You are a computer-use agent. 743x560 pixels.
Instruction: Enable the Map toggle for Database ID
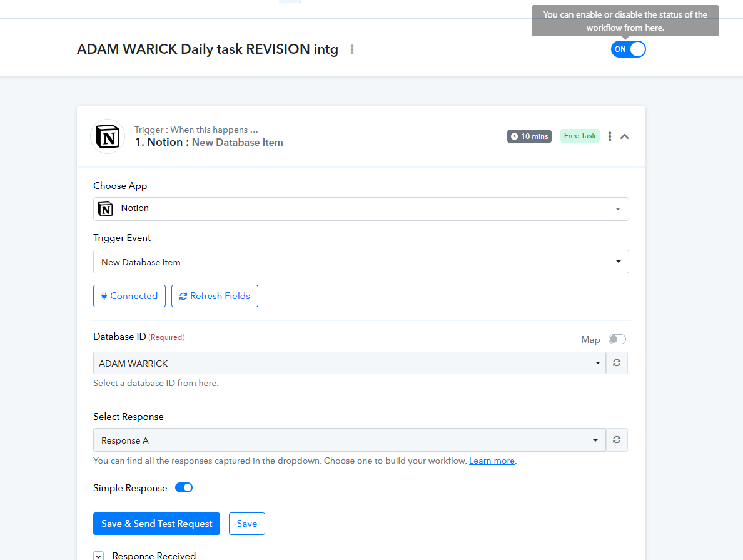pyautogui.click(x=617, y=340)
